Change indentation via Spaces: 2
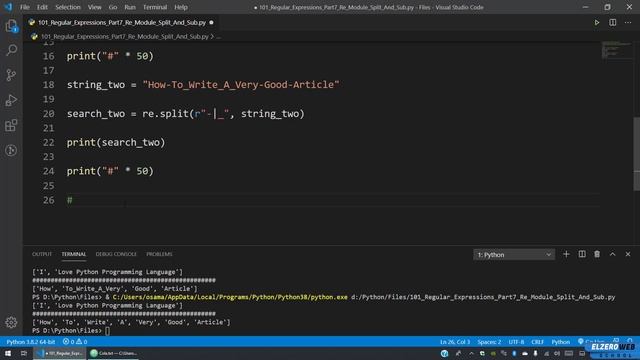Viewport: 640px width, 360px height. [489, 342]
